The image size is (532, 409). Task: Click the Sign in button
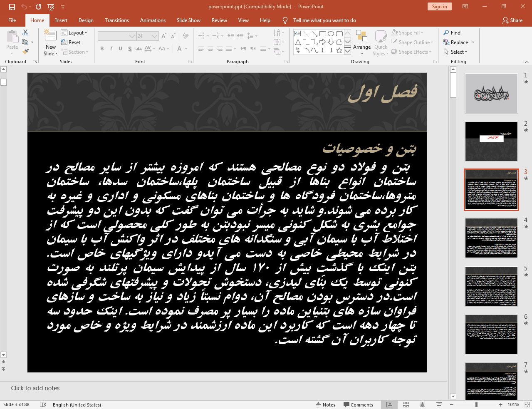pyautogui.click(x=439, y=7)
